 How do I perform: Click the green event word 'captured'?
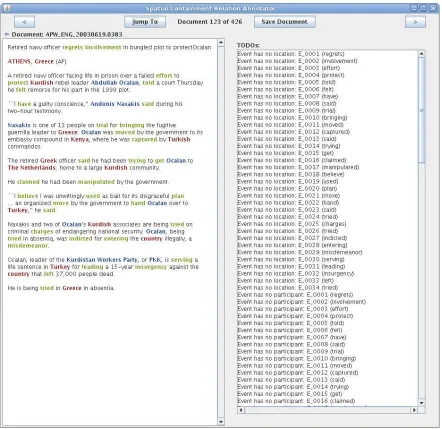(144, 139)
